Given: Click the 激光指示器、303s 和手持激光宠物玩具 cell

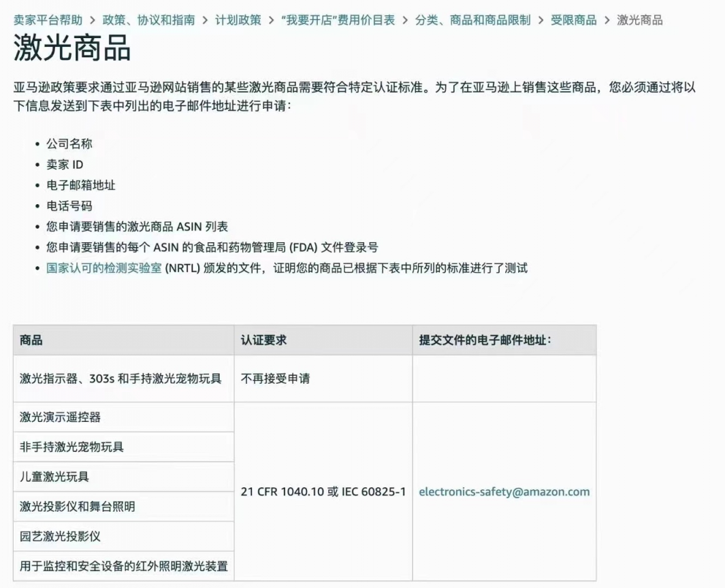Looking at the screenshot, I should click(x=123, y=378).
